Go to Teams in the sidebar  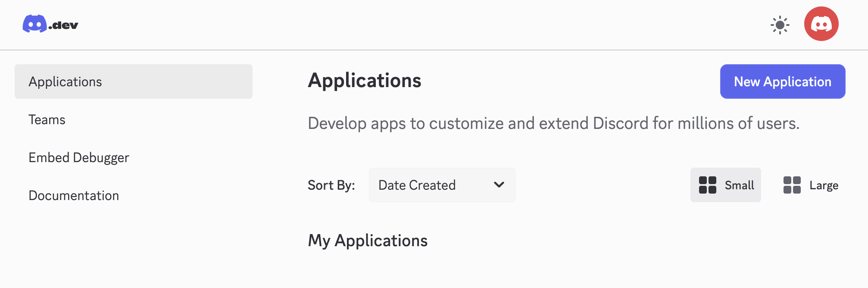47,119
